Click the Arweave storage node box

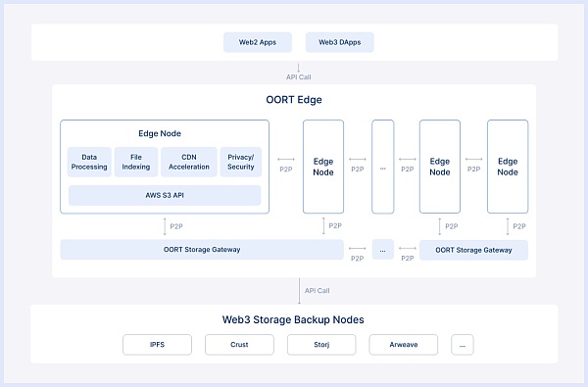tap(404, 345)
